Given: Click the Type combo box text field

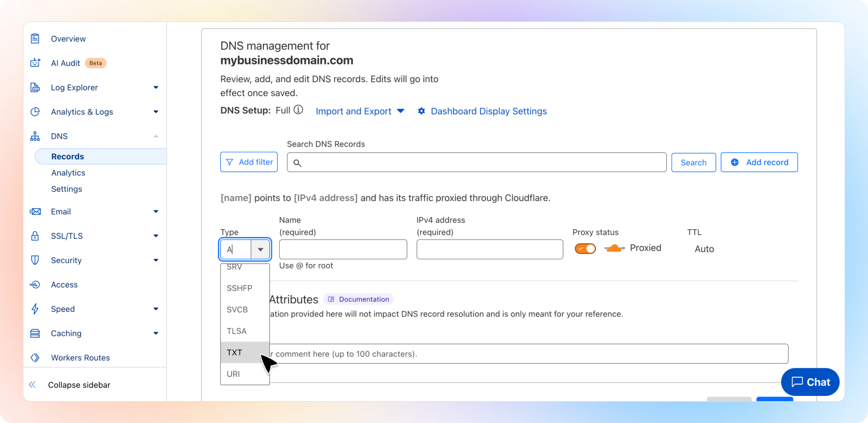Looking at the screenshot, I should pos(236,249).
